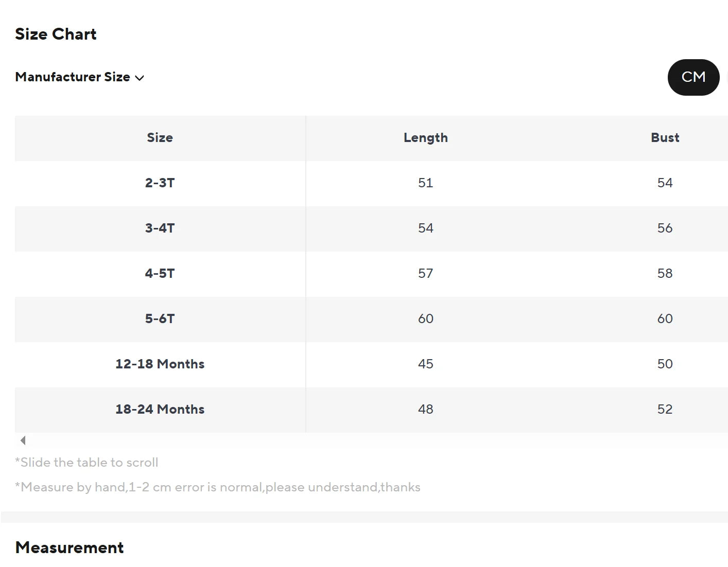728x567 pixels.
Task: Click the left scroll arrow under table
Action: tap(23, 440)
